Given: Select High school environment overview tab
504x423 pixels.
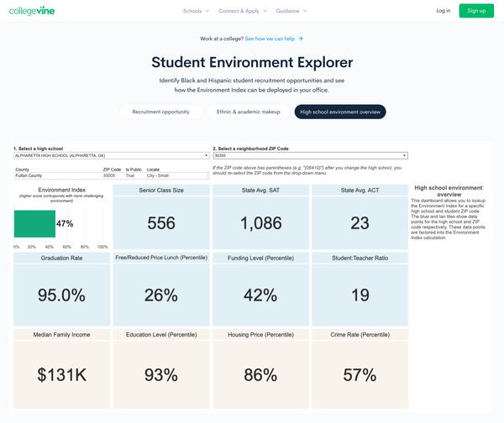Looking at the screenshot, I should tap(340, 112).
